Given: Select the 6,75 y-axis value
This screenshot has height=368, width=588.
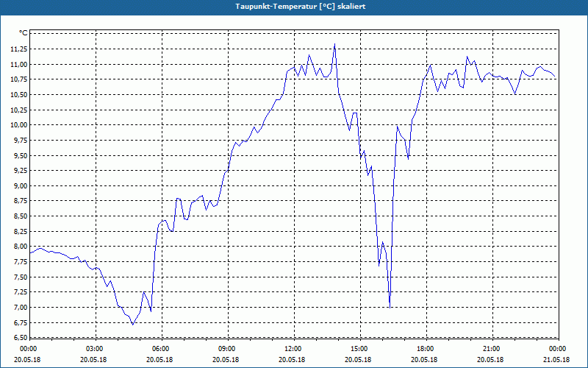Looking at the screenshot, I should pyautogui.click(x=21, y=322).
